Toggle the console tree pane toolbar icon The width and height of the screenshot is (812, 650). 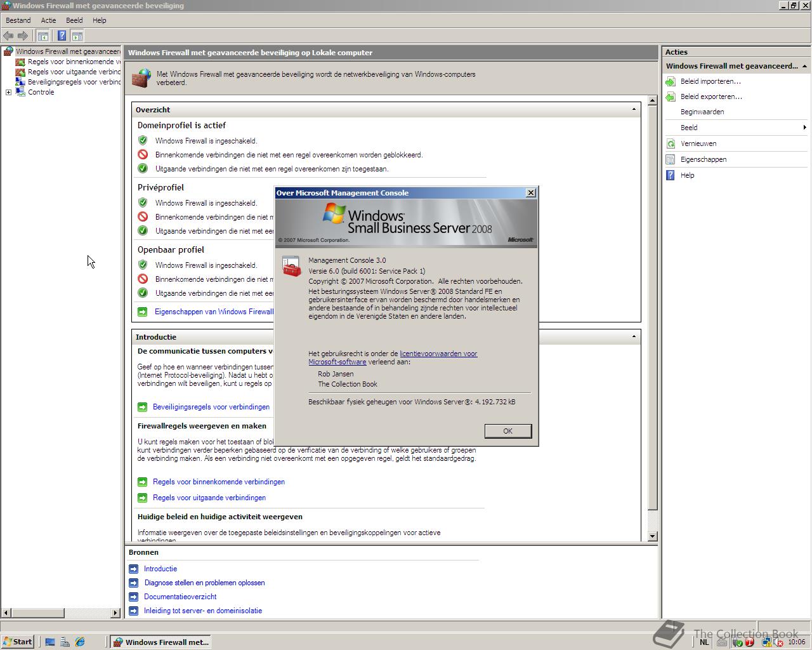tap(43, 36)
